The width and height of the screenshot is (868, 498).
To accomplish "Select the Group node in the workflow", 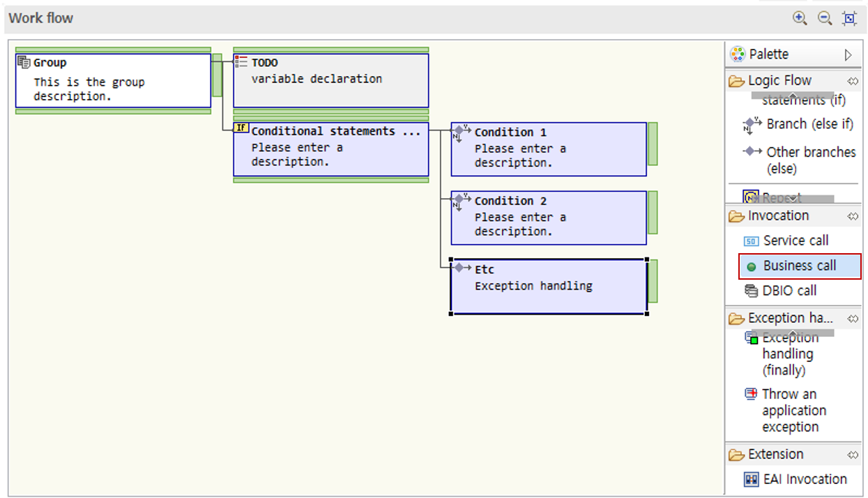I will [x=113, y=81].
